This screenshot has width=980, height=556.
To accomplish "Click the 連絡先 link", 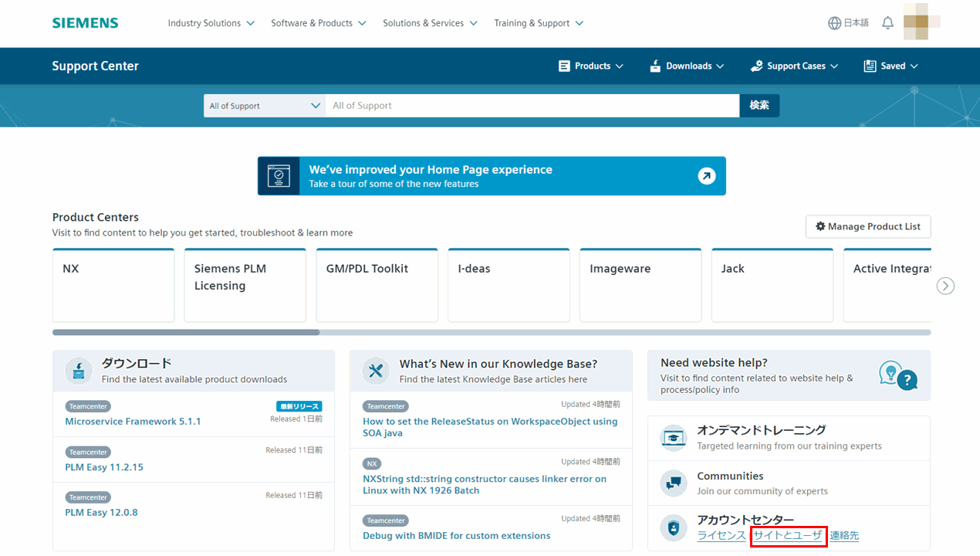I will coord(844,535).
